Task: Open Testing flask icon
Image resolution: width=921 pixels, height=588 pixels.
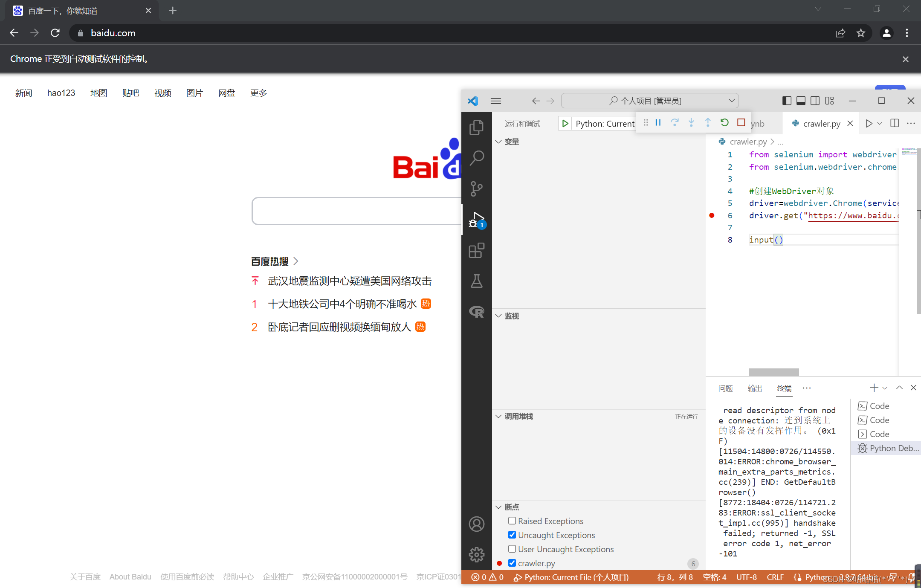Action: coord(476,281)
